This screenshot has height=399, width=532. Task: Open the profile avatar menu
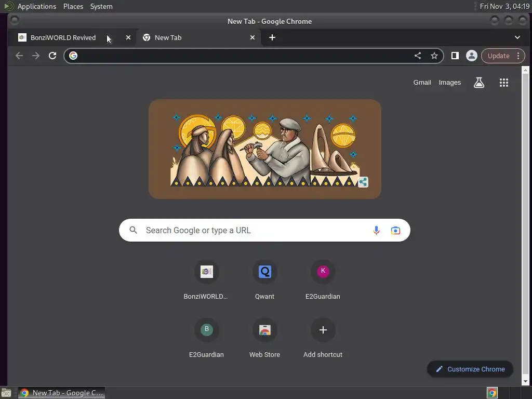pyautogui.click(x=472, y=56)
